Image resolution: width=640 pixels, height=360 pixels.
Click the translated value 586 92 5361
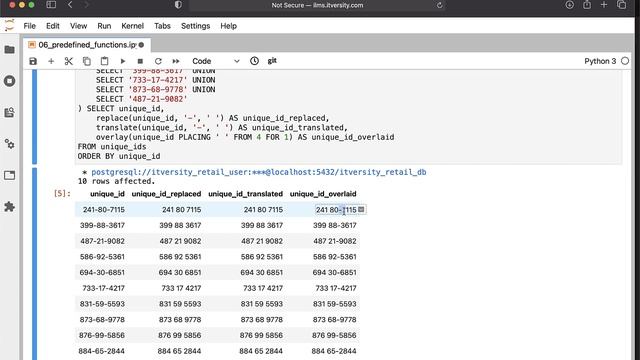click(262, 257)
